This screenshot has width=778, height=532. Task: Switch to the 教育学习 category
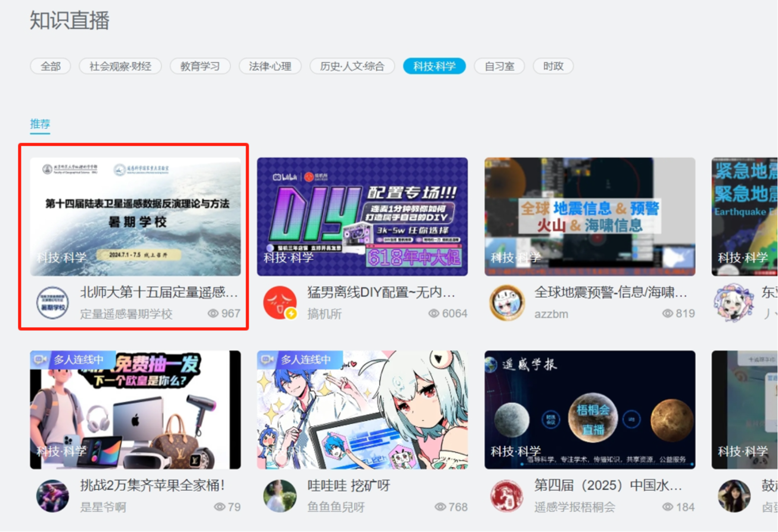click(200, 66)
